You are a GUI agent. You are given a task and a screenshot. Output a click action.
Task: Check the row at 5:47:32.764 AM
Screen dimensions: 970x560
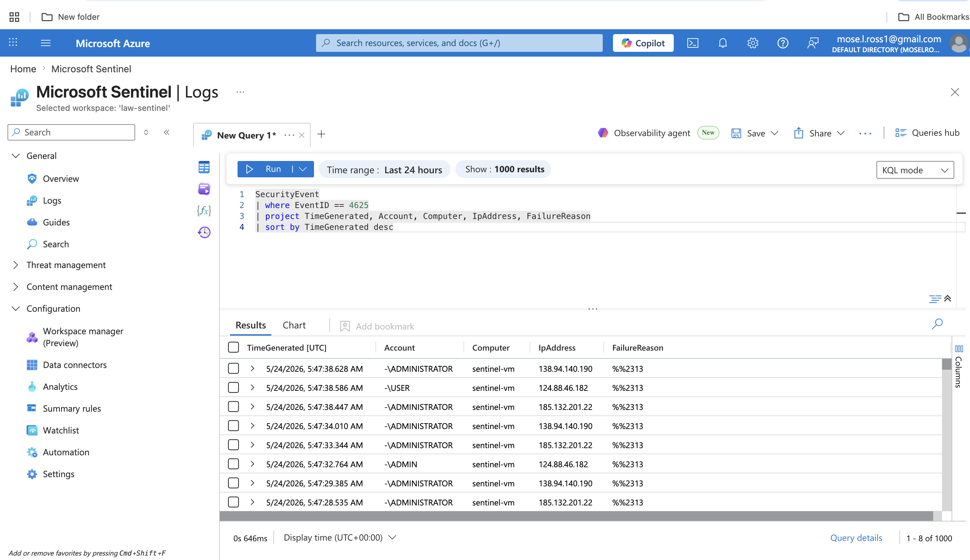[233, 464]
